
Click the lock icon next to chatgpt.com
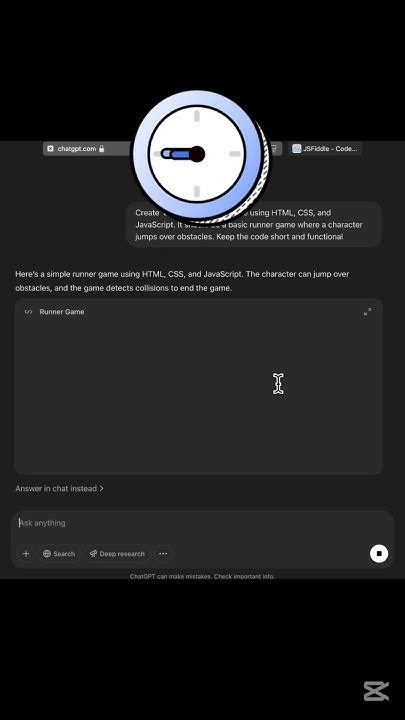(x=101, y=149)
